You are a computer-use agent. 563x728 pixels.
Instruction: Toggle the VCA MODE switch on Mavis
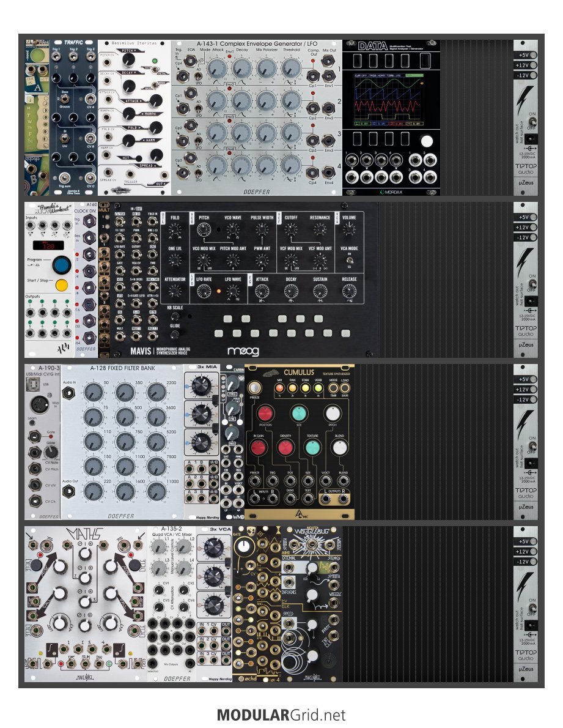pyautogui.click(x=349, y=261)
